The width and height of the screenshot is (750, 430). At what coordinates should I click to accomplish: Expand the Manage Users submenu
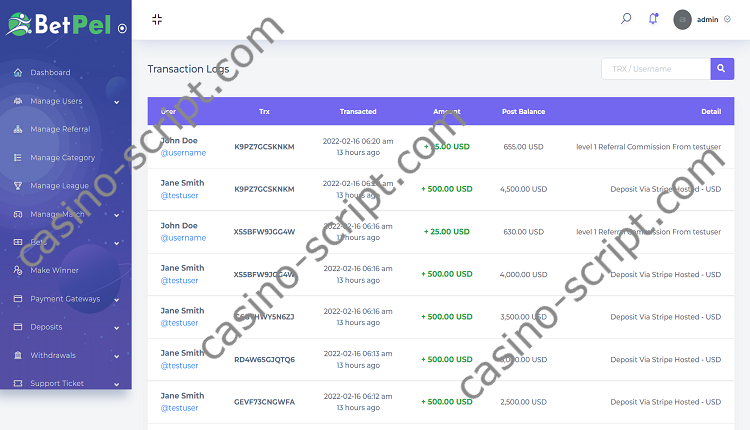116,102
